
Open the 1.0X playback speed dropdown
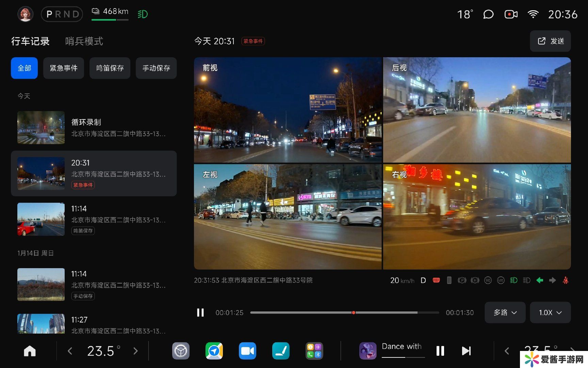(x=550, y=312)
